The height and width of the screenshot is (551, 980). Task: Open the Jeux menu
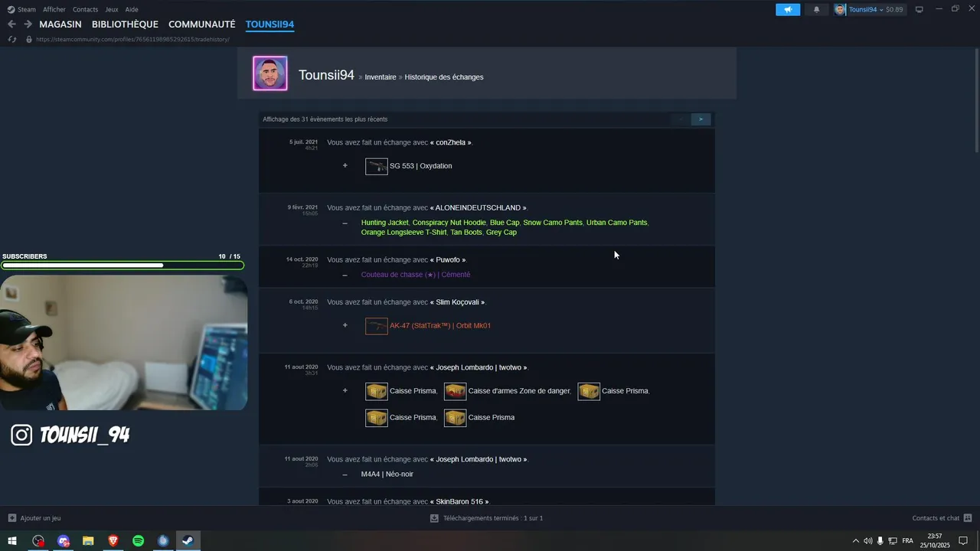(112, 9)
